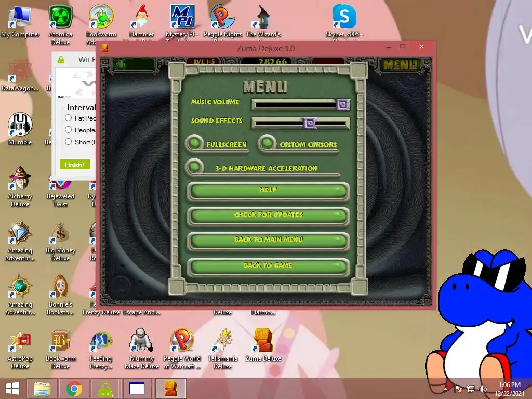Open Bookworm Adventures desktop icon

pos(101,24)
